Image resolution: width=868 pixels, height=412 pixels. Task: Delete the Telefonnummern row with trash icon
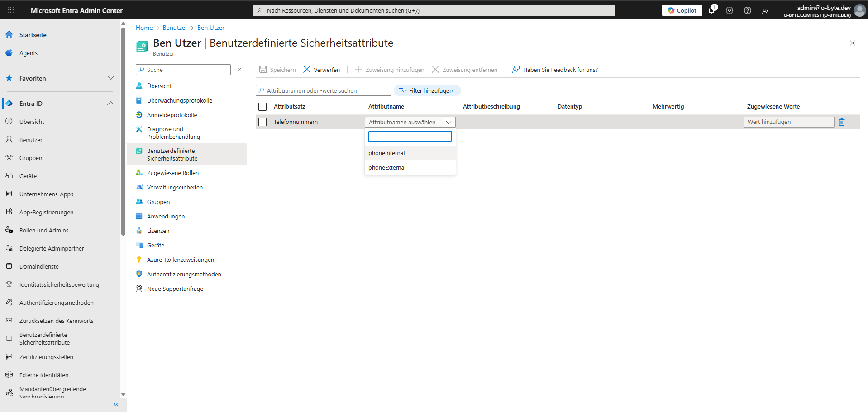pyautogui.click(x=842, y=122)
